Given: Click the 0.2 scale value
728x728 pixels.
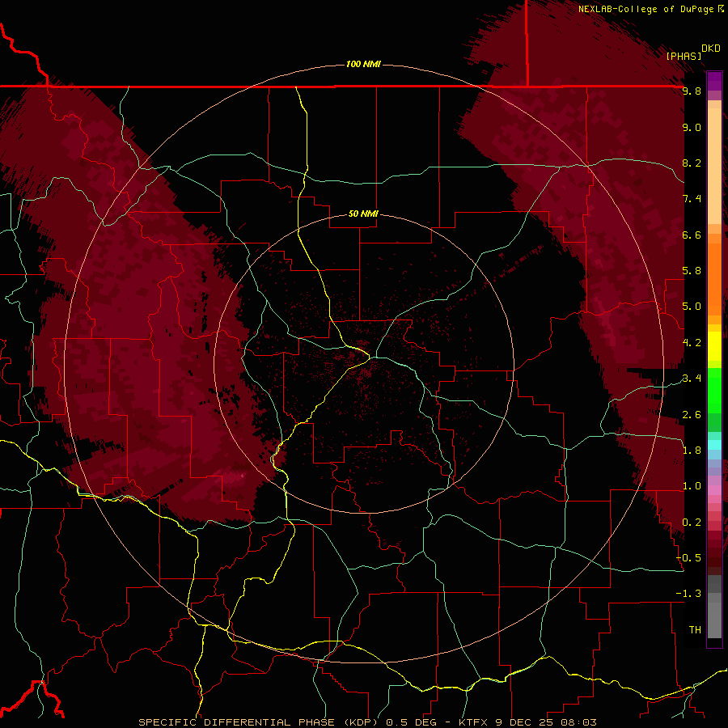Looking at the screenshot, I should click(692, 523).
